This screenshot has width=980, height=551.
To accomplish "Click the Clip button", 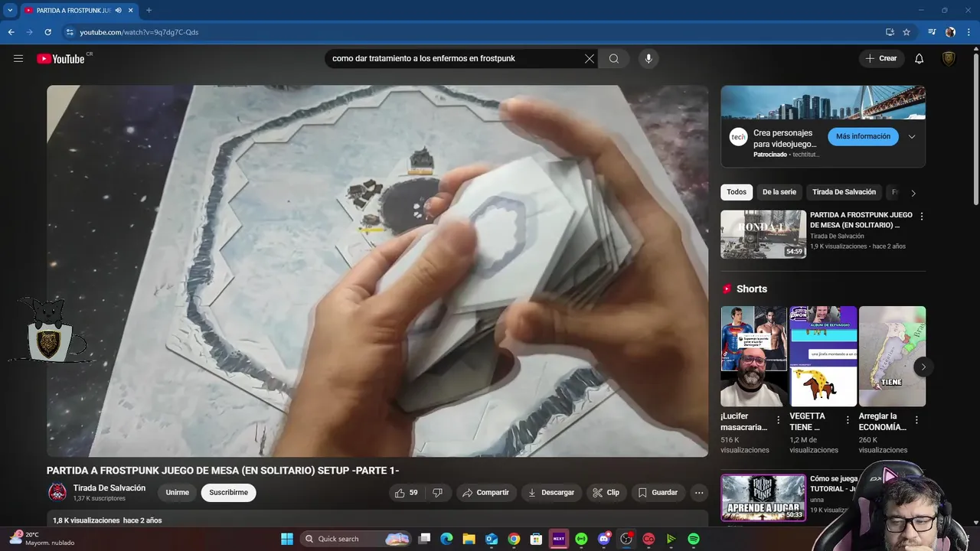I will coord(606,493).
